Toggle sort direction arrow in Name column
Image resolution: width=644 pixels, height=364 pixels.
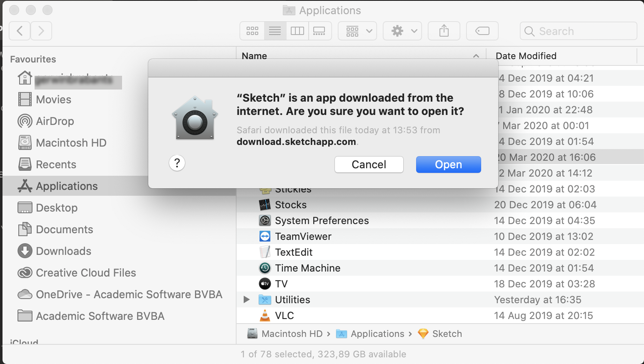coord(476,56)
